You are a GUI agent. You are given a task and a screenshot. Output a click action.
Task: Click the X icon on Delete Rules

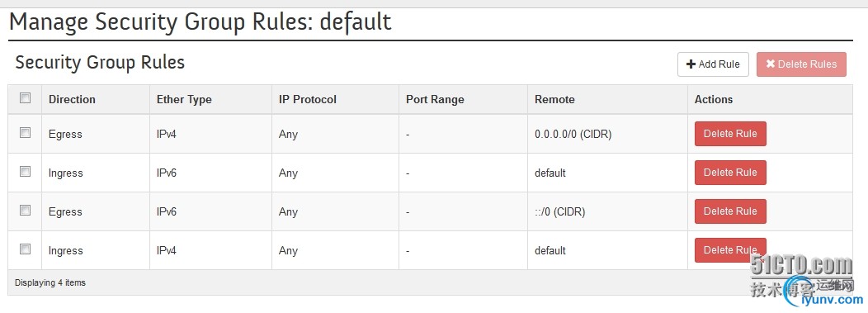click(x=771, y=64)
